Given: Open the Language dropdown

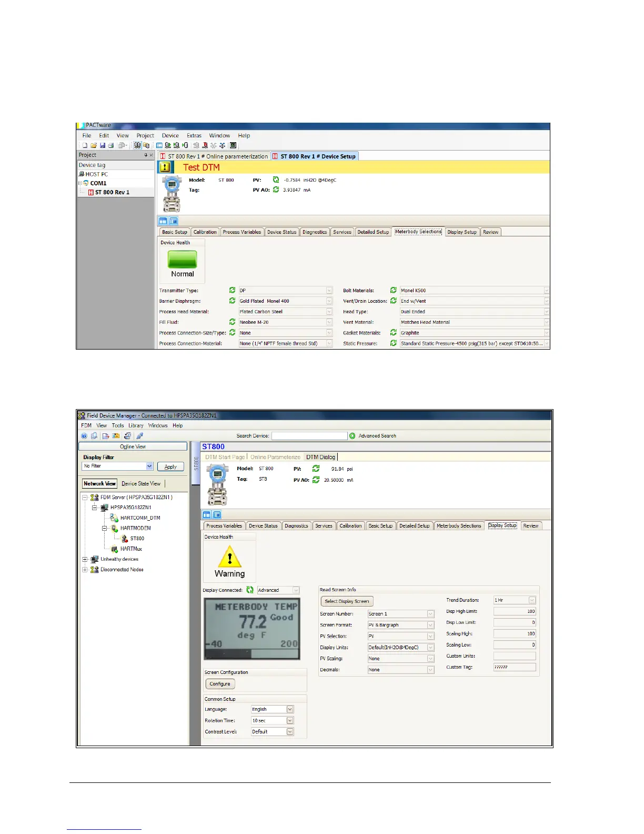Looking at the screenshot, I should click(x=290, y=709).
